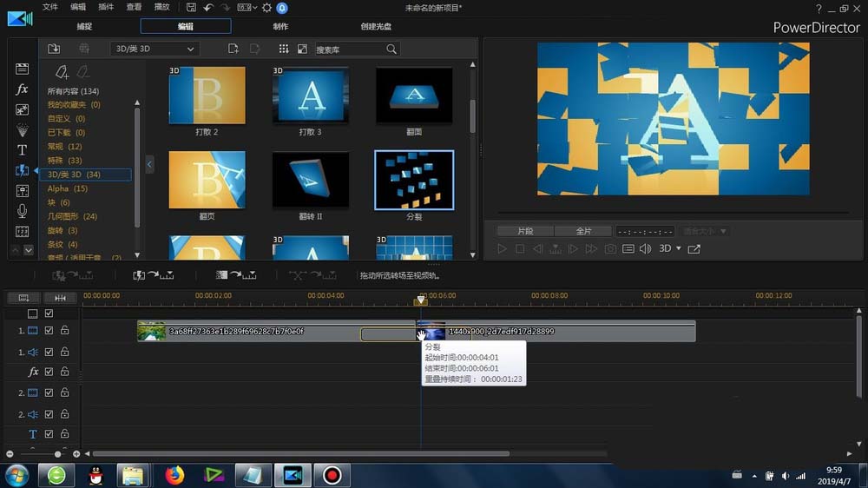The width and height of the screenshot is (868, 488).
Task: Switch to the 制作 tab
Action: pos(280,26)
